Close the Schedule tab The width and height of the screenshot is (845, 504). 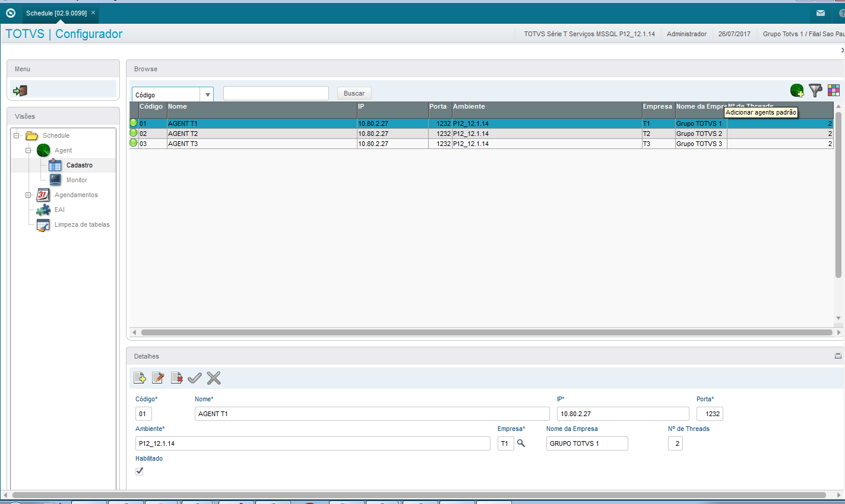pos(93,12)
